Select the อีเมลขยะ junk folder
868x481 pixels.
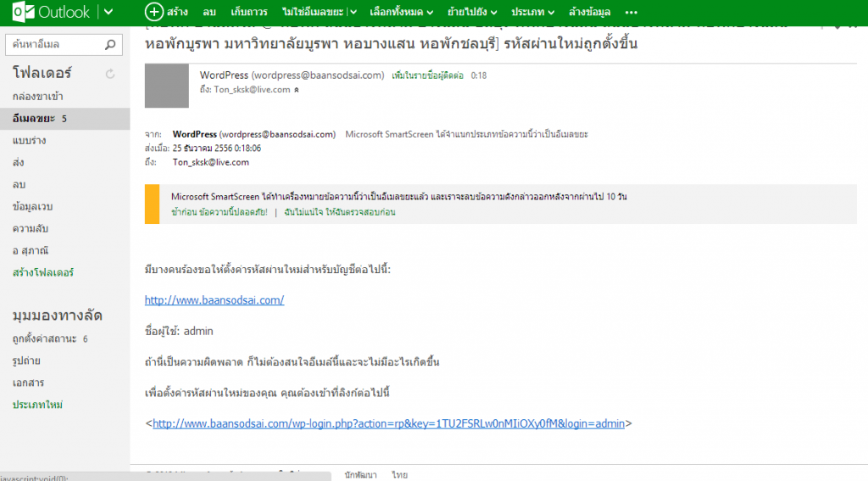pyautogui.click(x=64, y=119)
